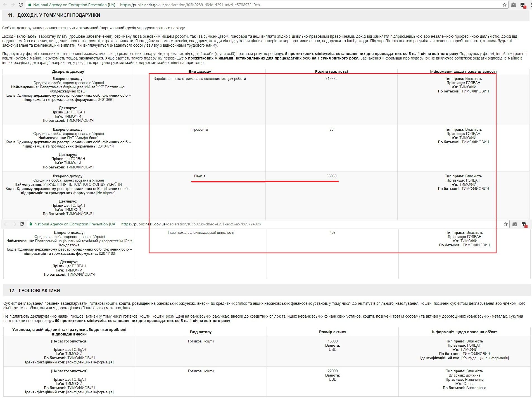
Task: Click bookmark star in the second, lower address bar
Action: (505, 224)
